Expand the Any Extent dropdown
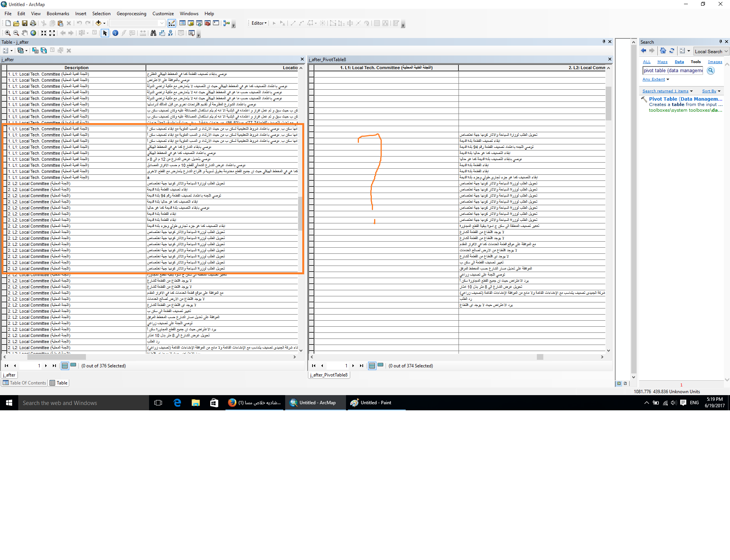The height and width of the screenshot is (560, 730). pos(655,79)
